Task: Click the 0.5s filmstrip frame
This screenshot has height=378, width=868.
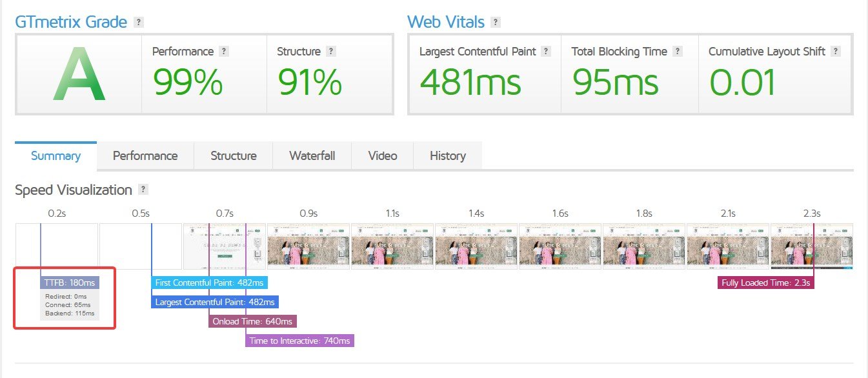Action: click(141, 246)
